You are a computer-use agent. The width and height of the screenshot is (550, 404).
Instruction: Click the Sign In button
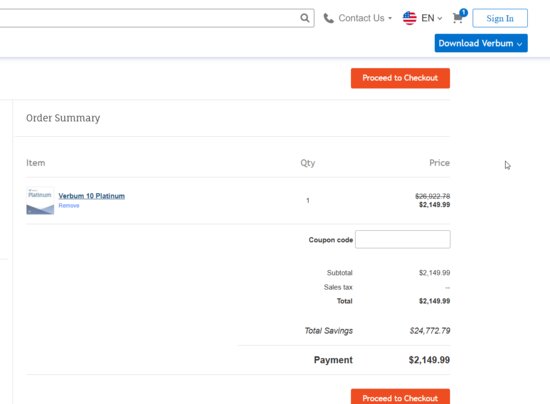[500, 18]
